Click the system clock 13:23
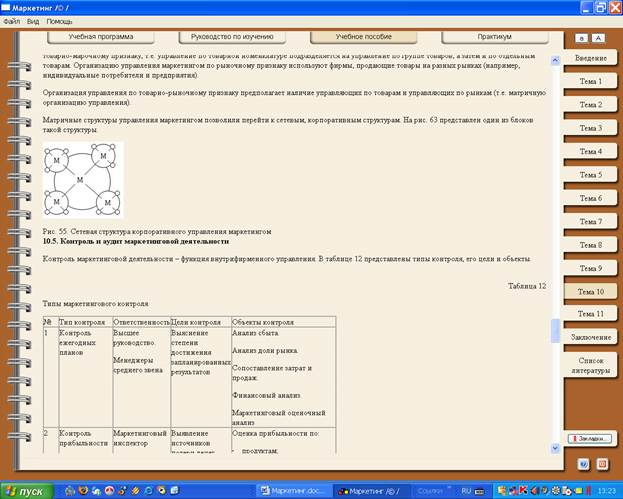Image resolution: width=623 pixels, height=499 pixels. 607,491
